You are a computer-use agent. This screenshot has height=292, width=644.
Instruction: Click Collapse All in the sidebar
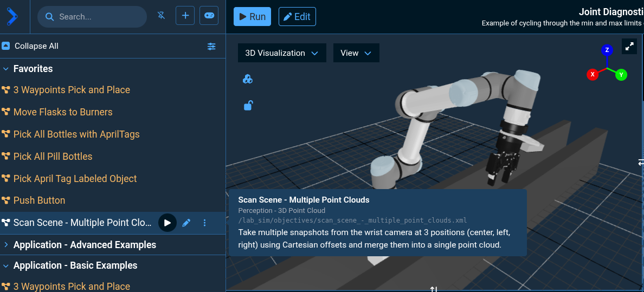[x=36, y=46]
